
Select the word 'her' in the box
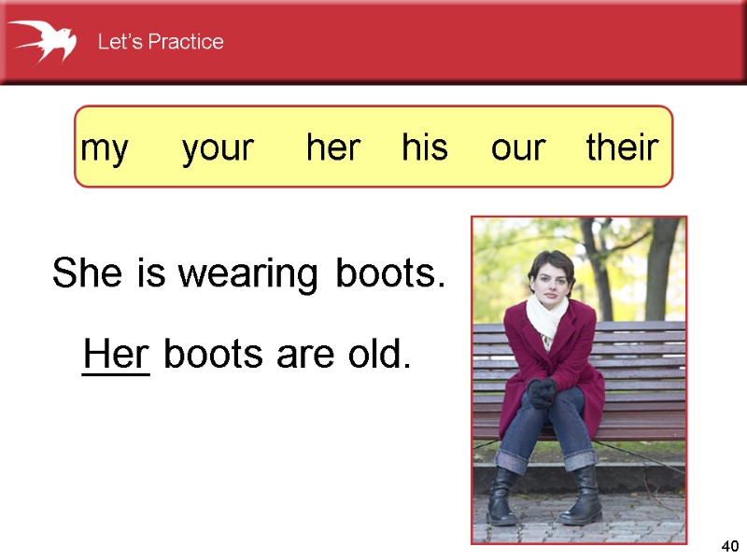tap(333, 147)
